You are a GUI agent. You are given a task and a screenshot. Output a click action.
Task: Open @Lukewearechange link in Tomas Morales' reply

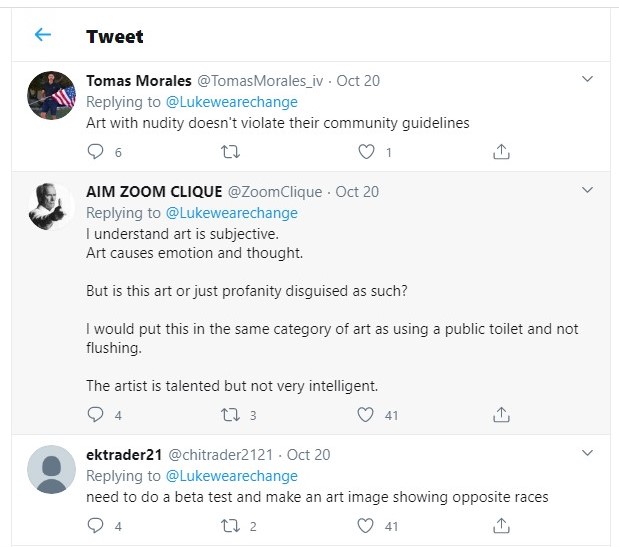click(231, 102)
